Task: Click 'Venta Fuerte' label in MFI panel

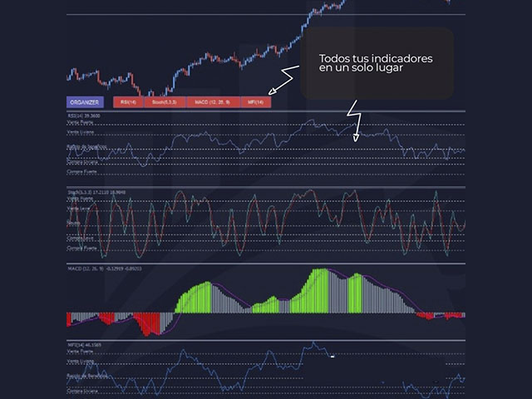Action: coord(80,352)
